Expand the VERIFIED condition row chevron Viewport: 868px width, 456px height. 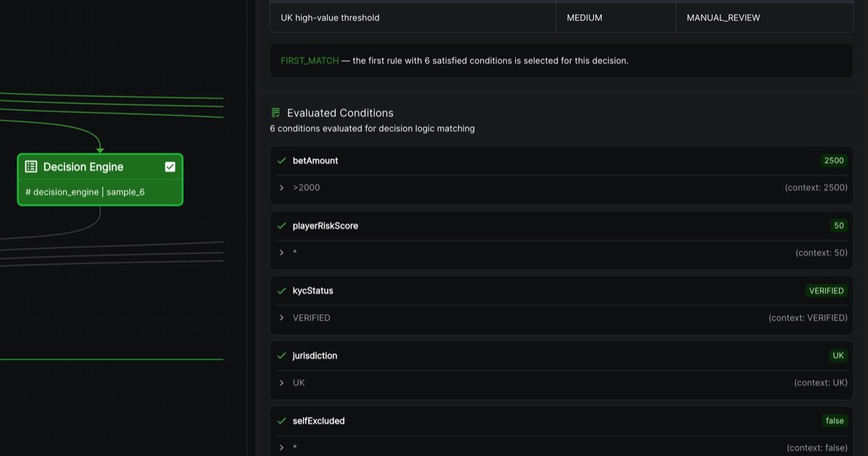click(x=282, y=318)
